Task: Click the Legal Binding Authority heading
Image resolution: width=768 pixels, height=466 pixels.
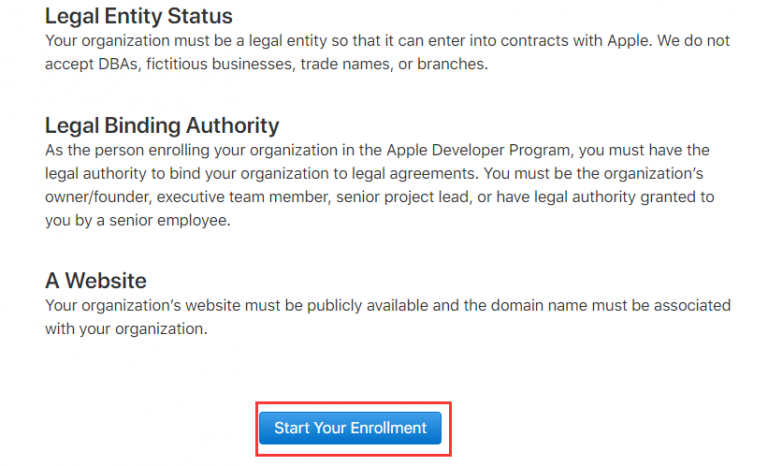Action: pos(162,126)
